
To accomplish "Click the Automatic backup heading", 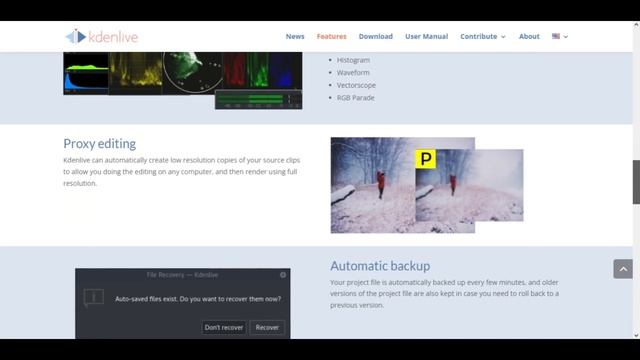I will [380, 266].
